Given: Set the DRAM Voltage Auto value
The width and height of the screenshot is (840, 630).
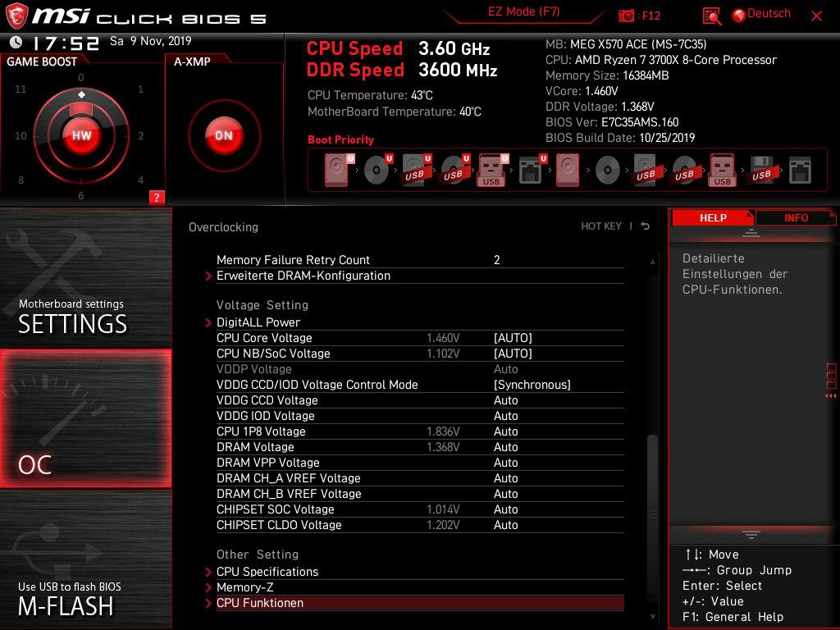Looking at the screenshot, I should pyautogui.click(x=505, y=447).
